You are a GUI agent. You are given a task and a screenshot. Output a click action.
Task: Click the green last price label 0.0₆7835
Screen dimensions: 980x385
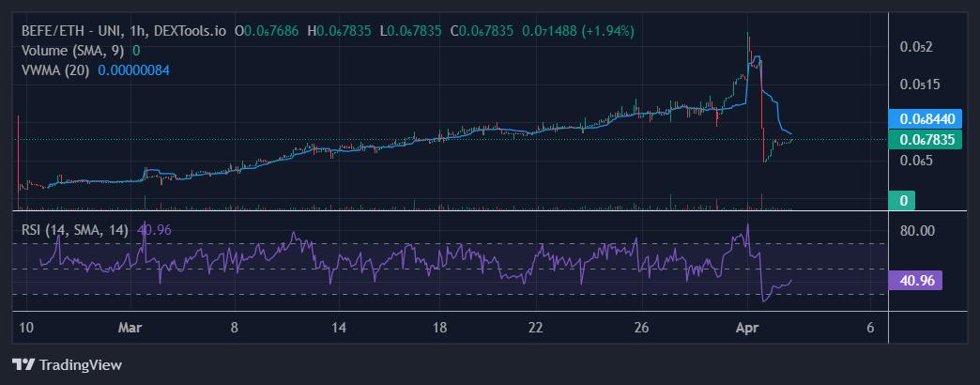926,140
